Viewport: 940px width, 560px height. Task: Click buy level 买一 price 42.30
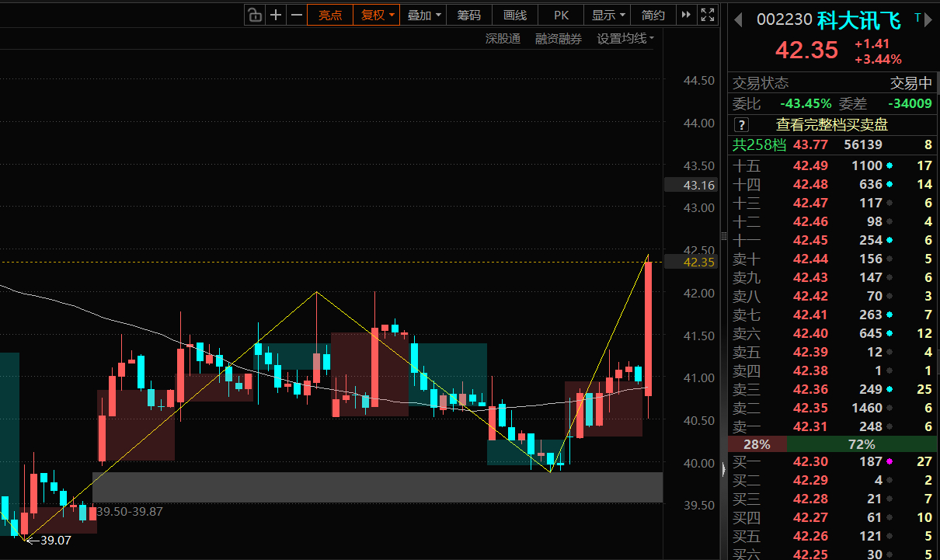(810, 461)
